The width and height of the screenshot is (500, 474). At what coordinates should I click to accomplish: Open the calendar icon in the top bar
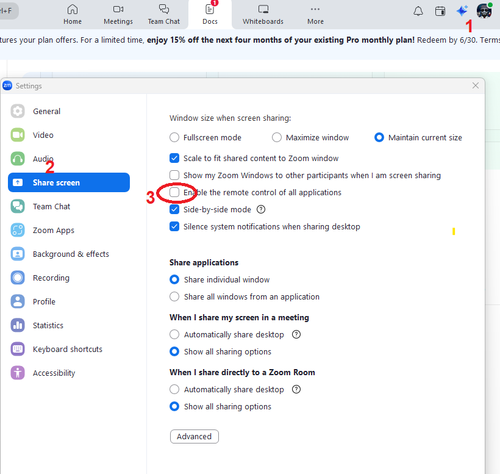coord(440,11)
